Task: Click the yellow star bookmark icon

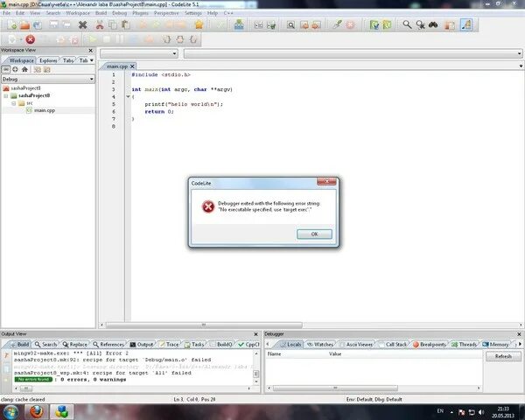Action: [199, 24]
